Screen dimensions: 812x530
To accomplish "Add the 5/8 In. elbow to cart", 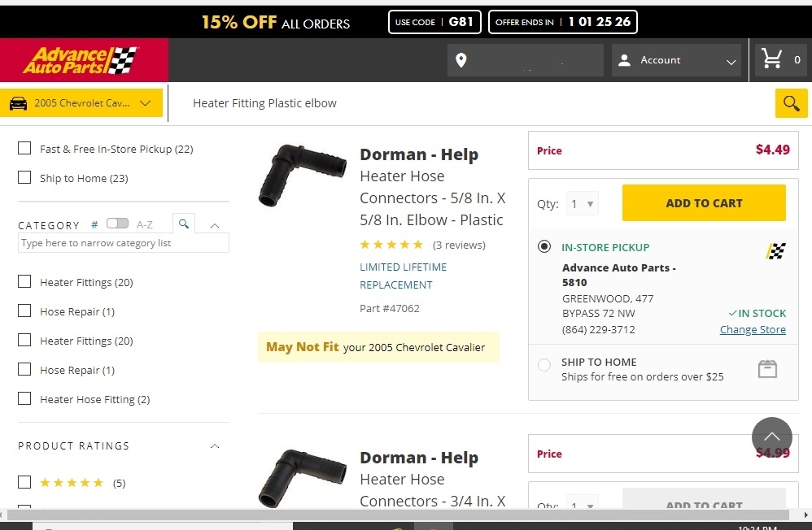I will coord(704,203).
